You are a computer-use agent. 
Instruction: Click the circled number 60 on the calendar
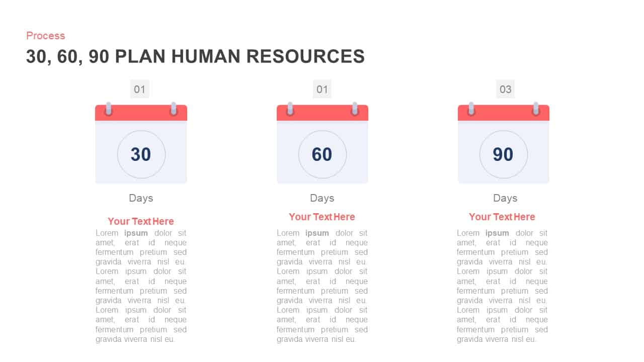322,154
